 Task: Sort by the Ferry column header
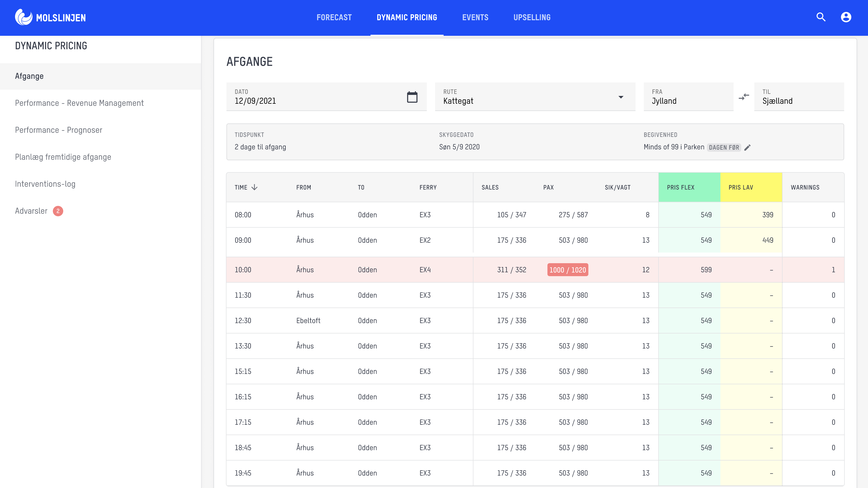pyautogui.click(x=428, y=187)
